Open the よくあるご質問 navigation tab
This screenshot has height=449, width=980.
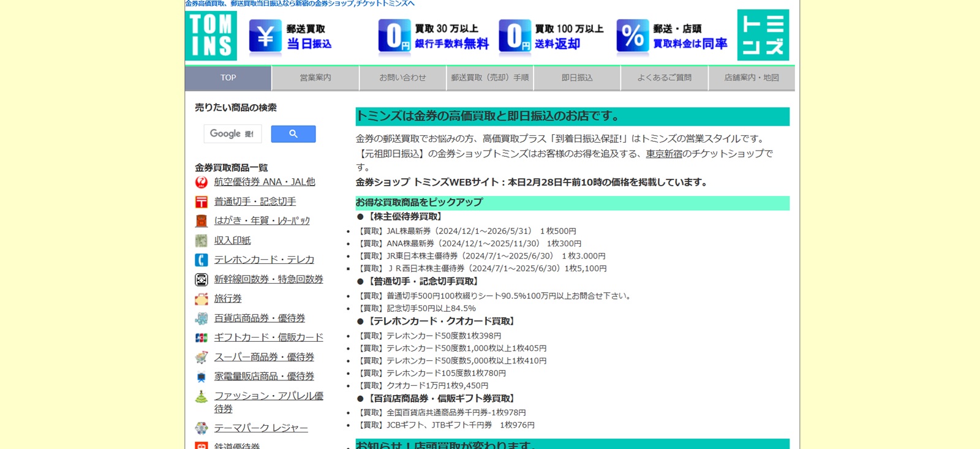point(665,78)
